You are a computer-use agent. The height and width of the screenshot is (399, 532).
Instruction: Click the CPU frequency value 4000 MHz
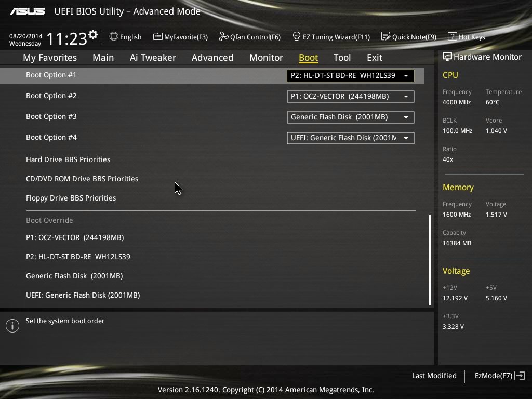pyautogui.click(x=456, y=102)
